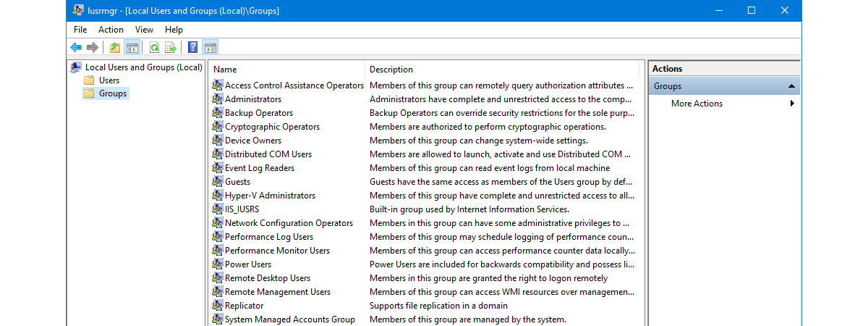The width and height of the screenshot is (868, 326).
Task: Go up one level using folder icon
Action: pos(115,48)
